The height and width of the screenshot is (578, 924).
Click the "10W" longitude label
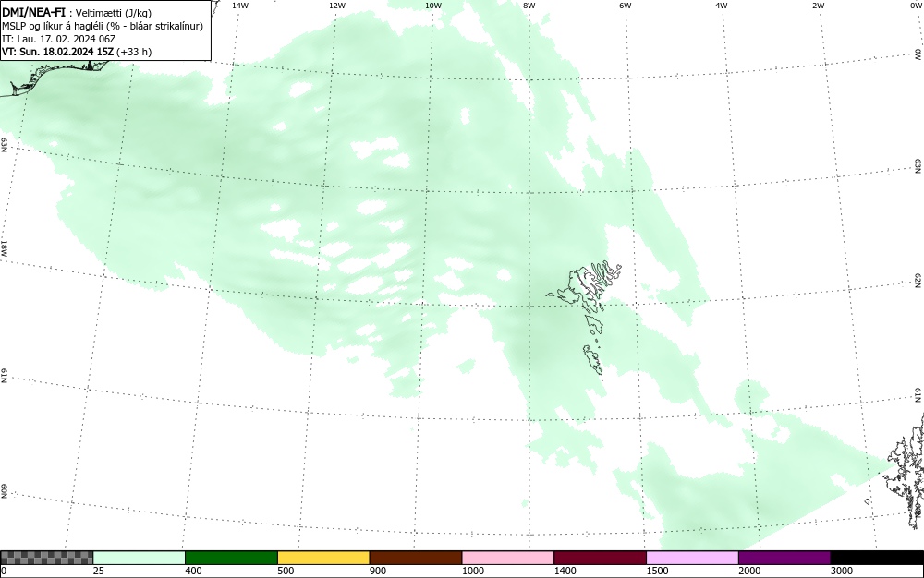(433, 6)
